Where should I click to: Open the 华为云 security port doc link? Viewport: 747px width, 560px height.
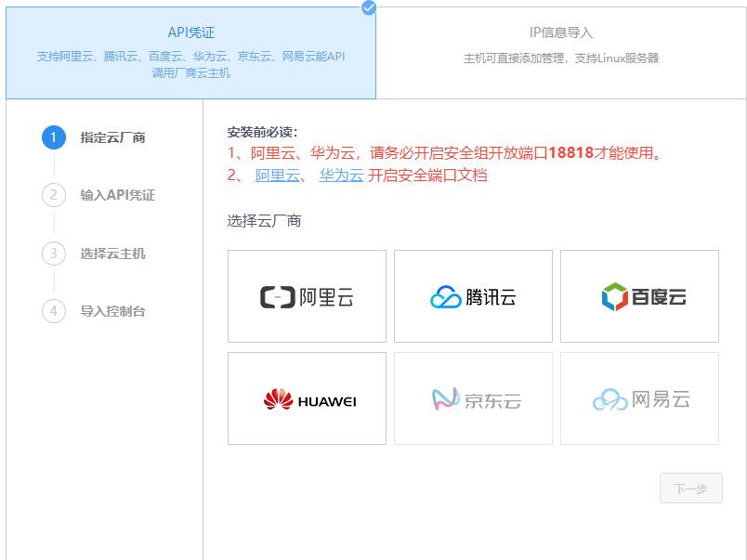click(341, 176)
